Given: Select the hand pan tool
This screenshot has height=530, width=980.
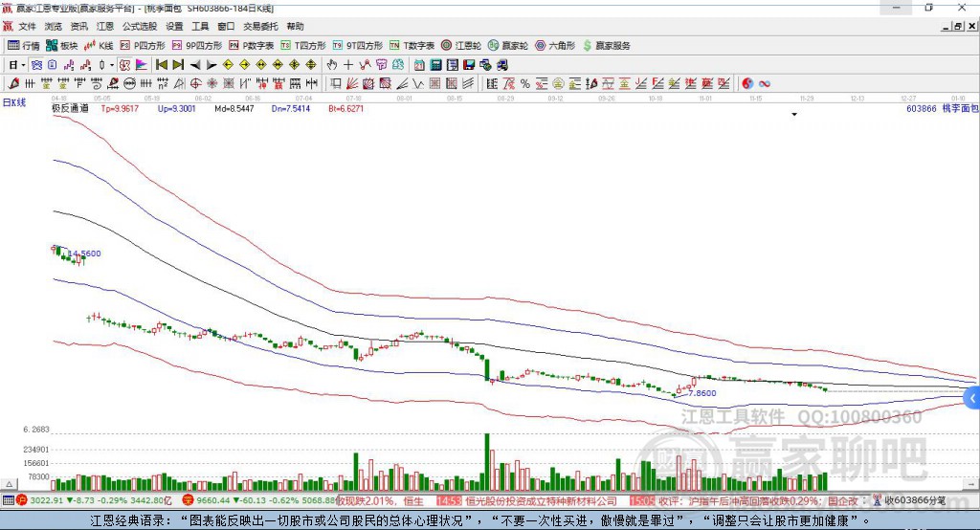Looking at the screenshot, I should [x=332, y=65].
